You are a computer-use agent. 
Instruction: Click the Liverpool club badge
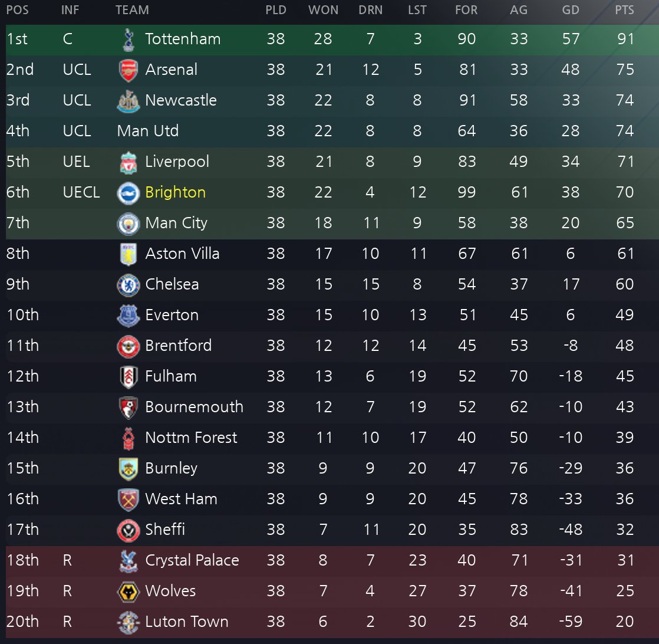point(128,163)
